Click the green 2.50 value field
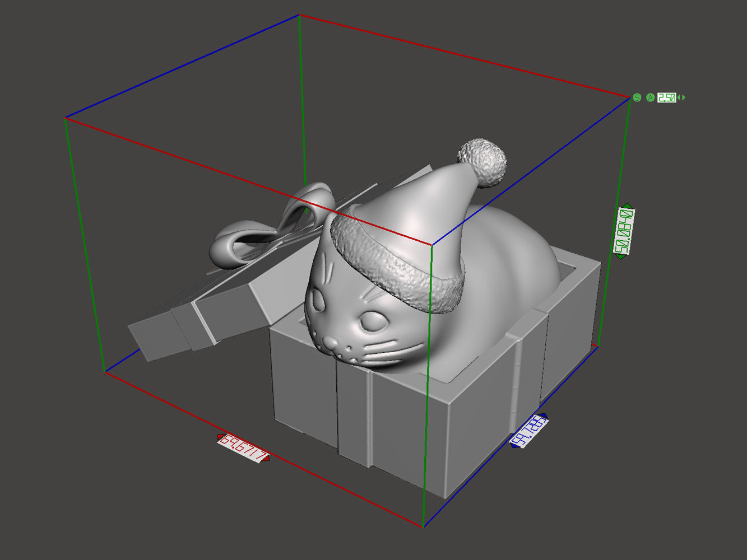Screen dimensions: 747x560 pyautogui.click(x=666, y=97)
